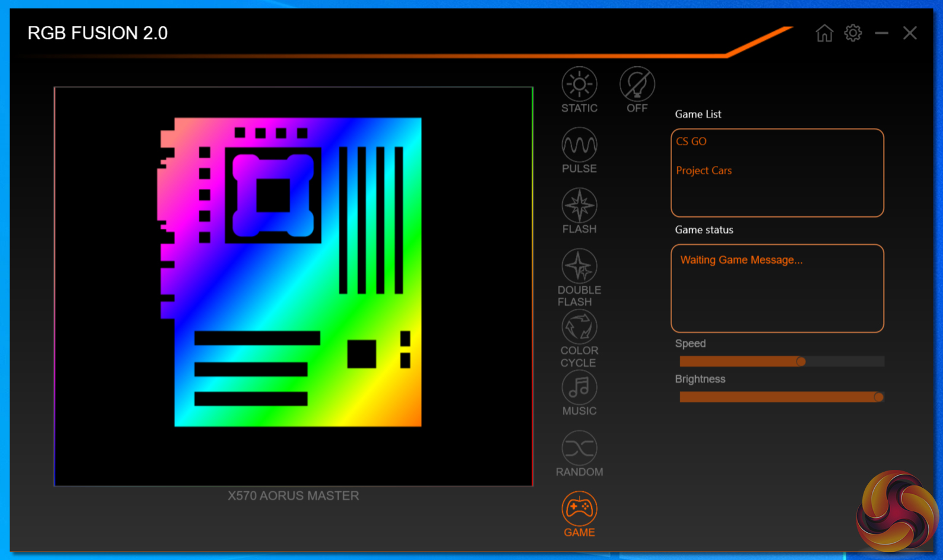Viewport: 943px width, 560px height.
Task: Go to the Home screen
Action: tap(824, 33)
